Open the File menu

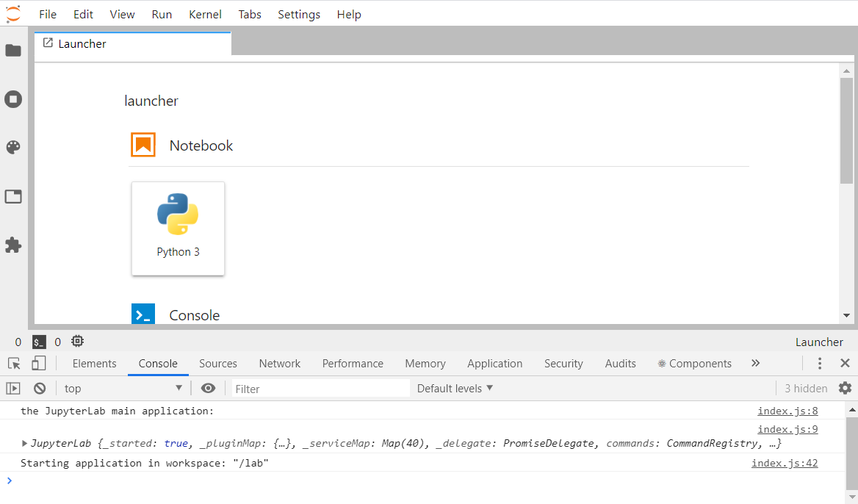pyautogui.click(x=48, y=14)
